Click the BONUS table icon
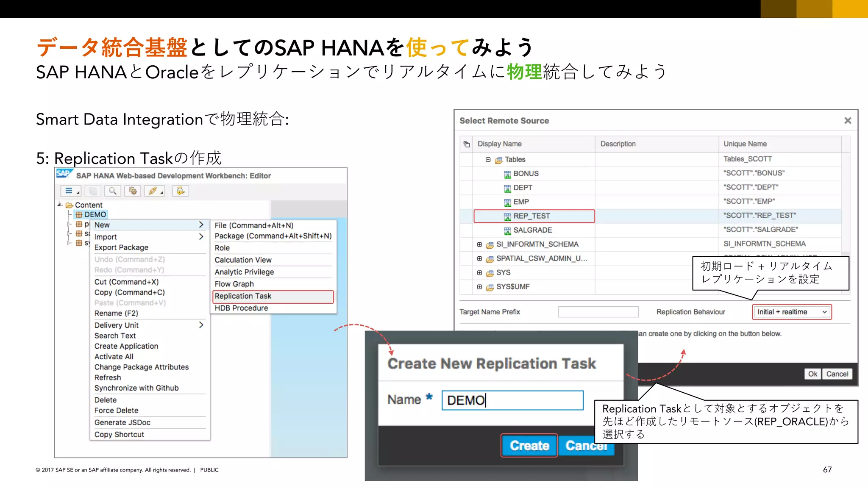 (x=507, y=174)
